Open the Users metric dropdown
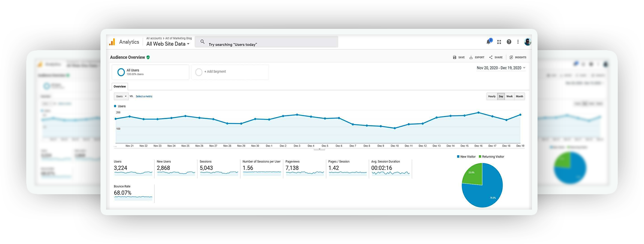 coord(121,96)
